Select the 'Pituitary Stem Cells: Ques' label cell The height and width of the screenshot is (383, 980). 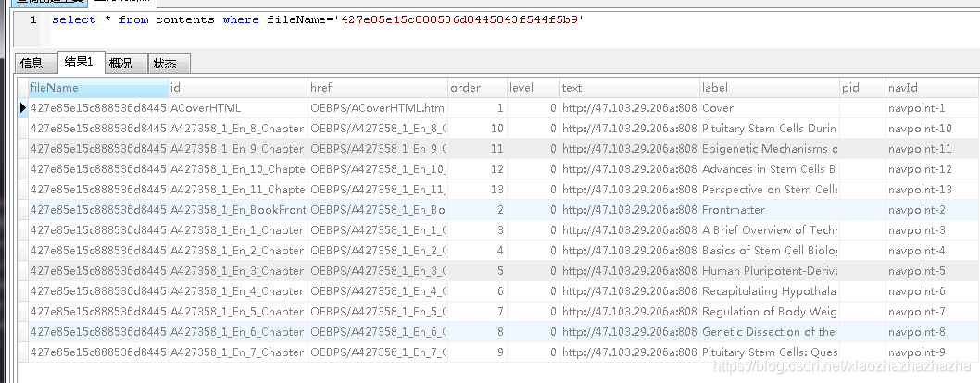pos(770,352)
